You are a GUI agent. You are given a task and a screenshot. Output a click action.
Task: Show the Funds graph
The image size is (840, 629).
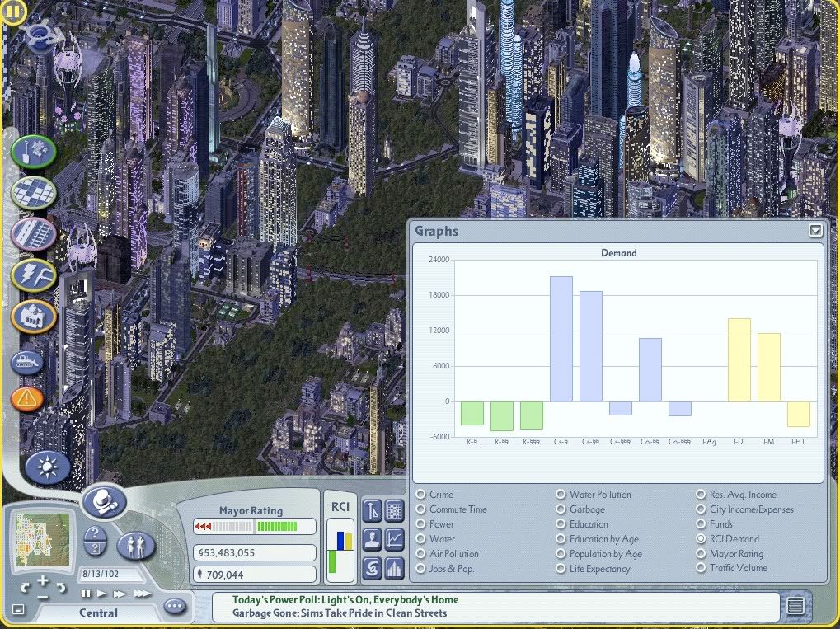701,524
